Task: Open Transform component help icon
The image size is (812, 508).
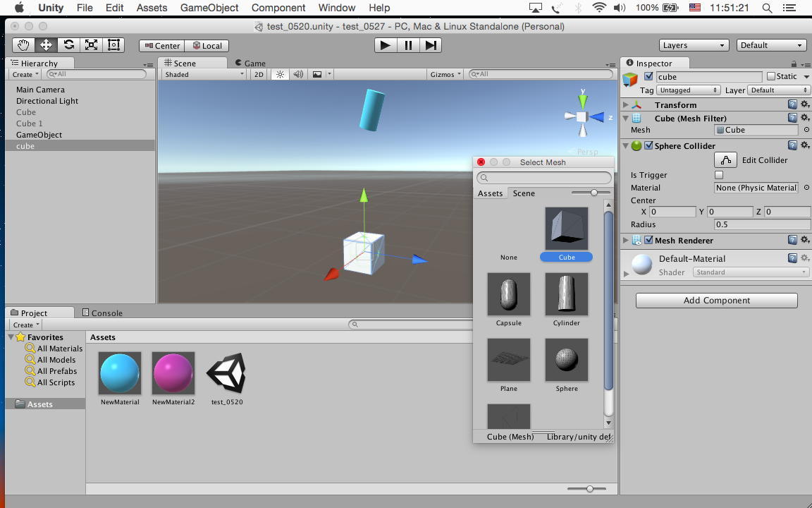Action: (x=792, y=104)
